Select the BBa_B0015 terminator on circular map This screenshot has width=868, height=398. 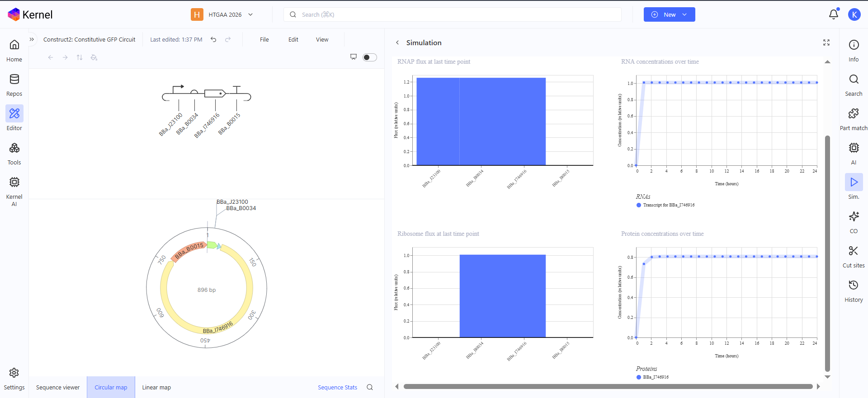click(189, 251)
